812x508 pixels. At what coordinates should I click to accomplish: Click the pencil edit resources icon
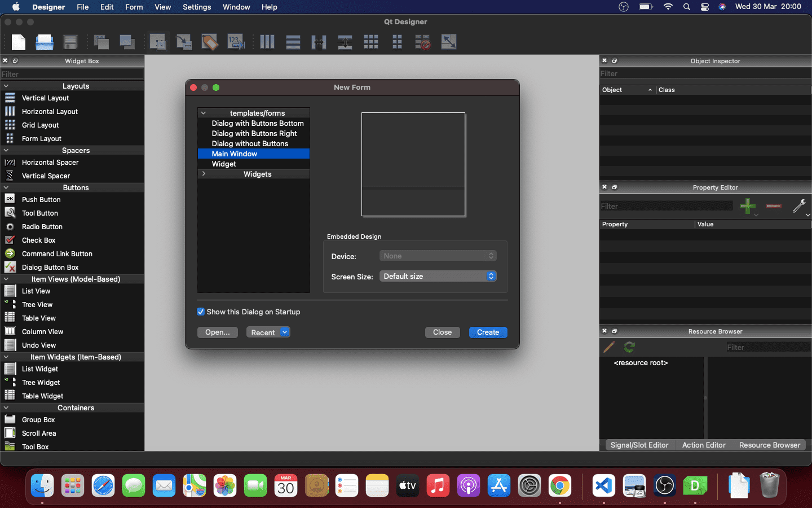tap(610, 347)
